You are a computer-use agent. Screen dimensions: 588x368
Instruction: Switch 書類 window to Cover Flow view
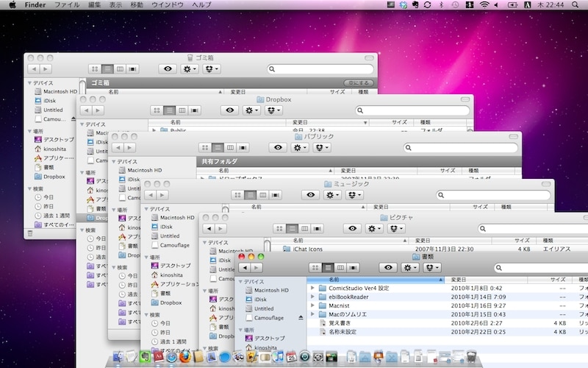click(353, 267)
